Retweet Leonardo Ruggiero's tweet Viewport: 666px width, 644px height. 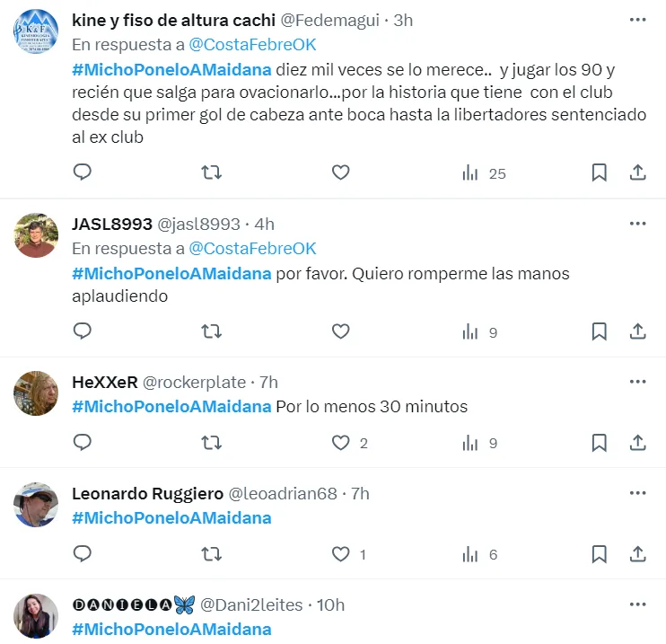(211, 554)
